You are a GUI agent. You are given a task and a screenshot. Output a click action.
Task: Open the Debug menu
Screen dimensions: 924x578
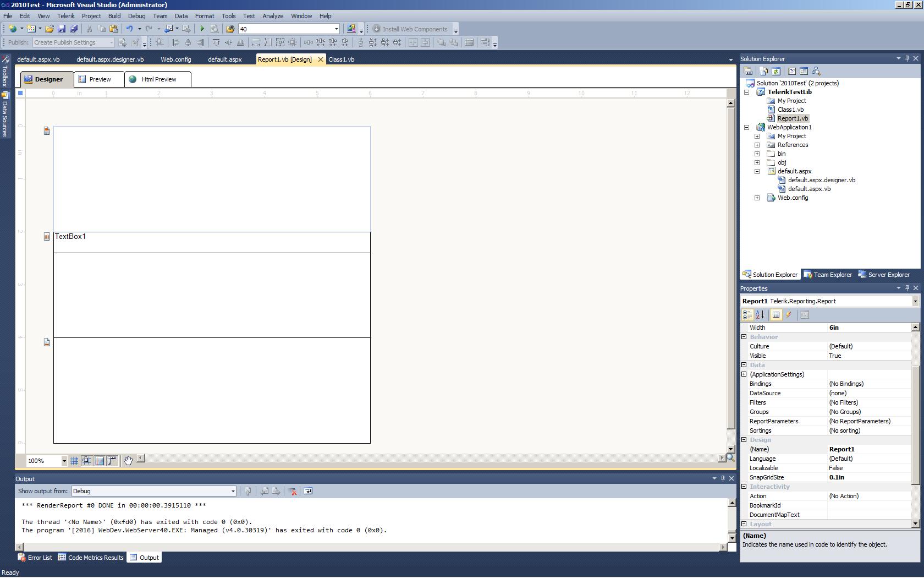pos(136,16)
